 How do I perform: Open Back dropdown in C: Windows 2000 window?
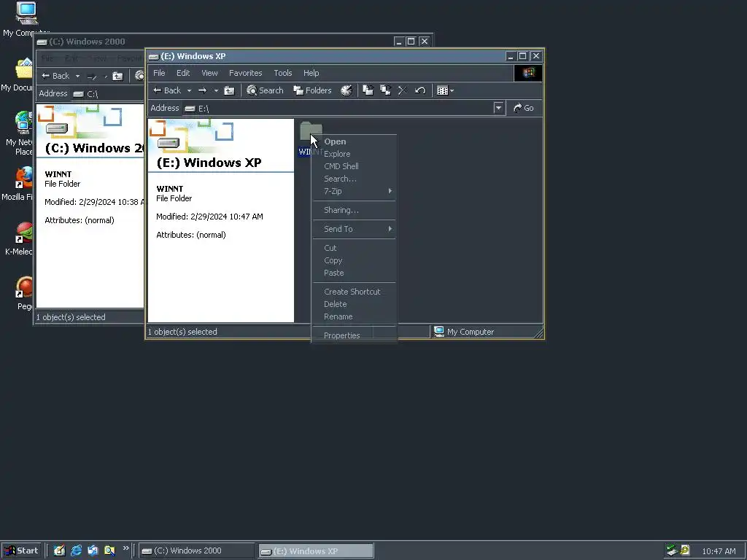[77, 76]
